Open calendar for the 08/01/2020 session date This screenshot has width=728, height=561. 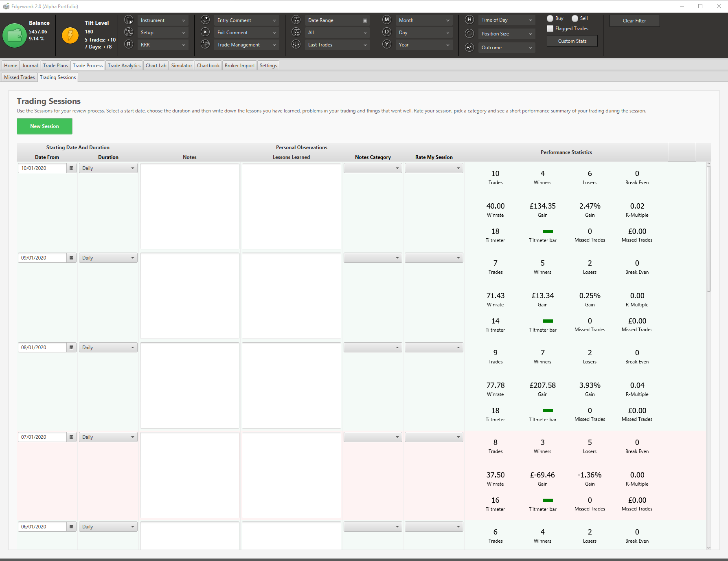click(72, 348)
